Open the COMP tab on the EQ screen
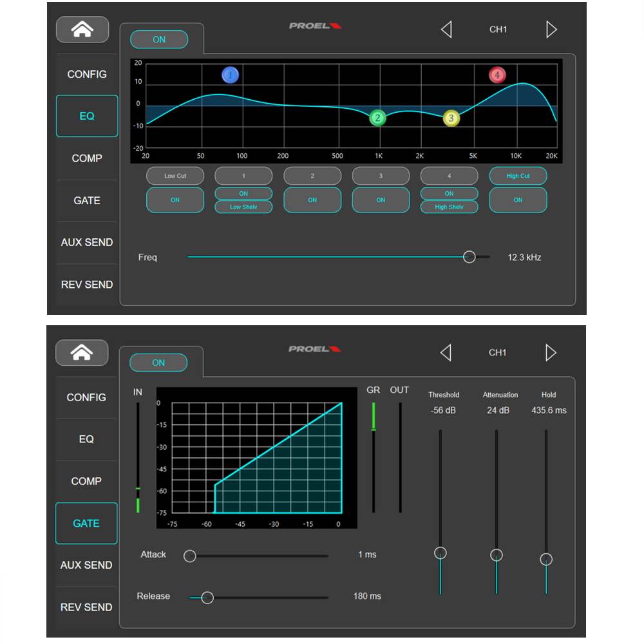The height and width of the screenshot is (644, 644). pyautogui.click(x=87, y=158)
